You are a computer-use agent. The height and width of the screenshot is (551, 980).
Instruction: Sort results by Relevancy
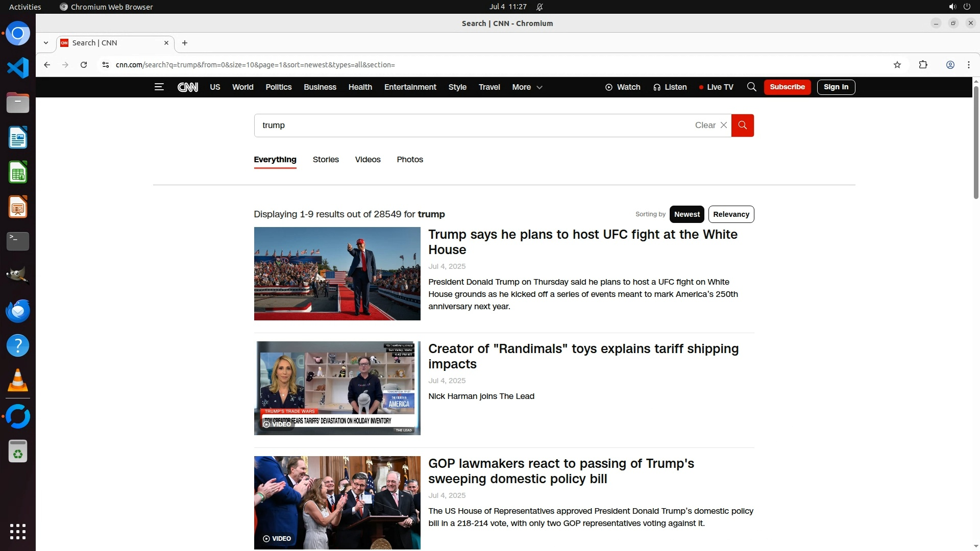(x=731, y=214)
